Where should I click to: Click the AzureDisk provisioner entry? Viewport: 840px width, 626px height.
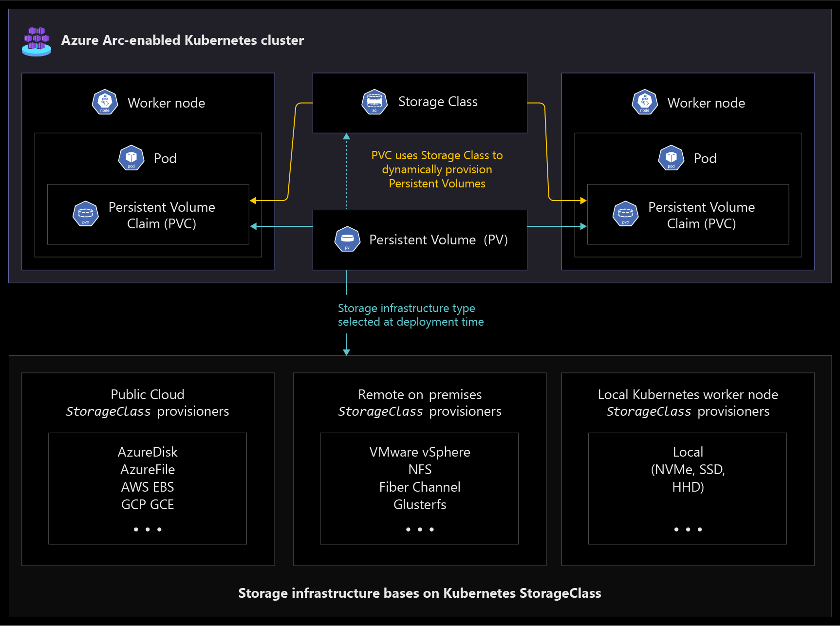coord(148,452)
